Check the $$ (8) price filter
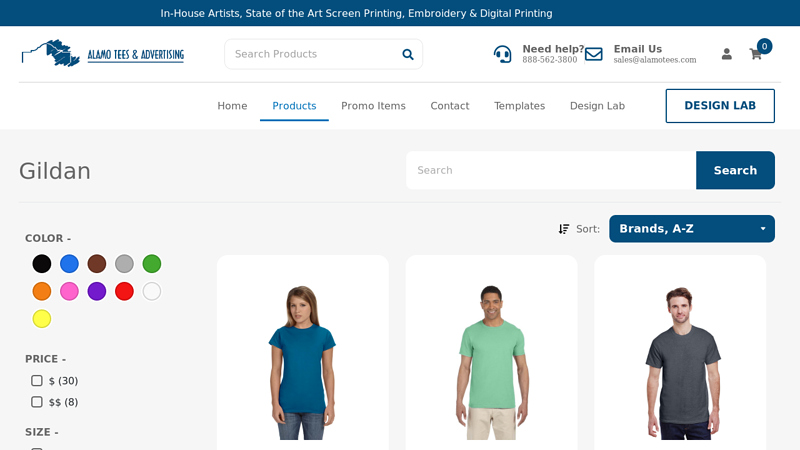Viewport: 800px width, 450px height. 37,402
